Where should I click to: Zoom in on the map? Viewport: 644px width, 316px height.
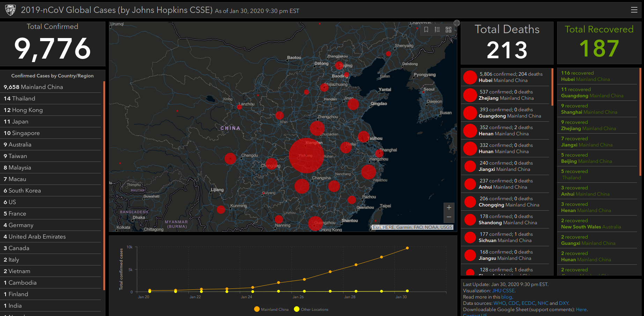(x=449, y=208)
